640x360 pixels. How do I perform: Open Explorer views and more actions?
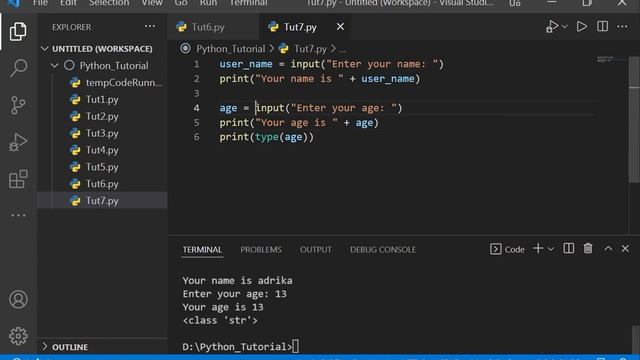point(150,27)
